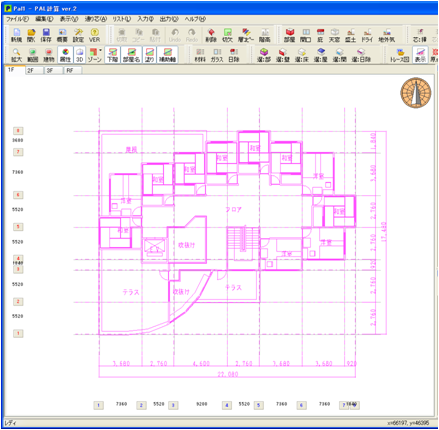Select the 開口 opening tool

pyautogui.click(x=305, y=35)
